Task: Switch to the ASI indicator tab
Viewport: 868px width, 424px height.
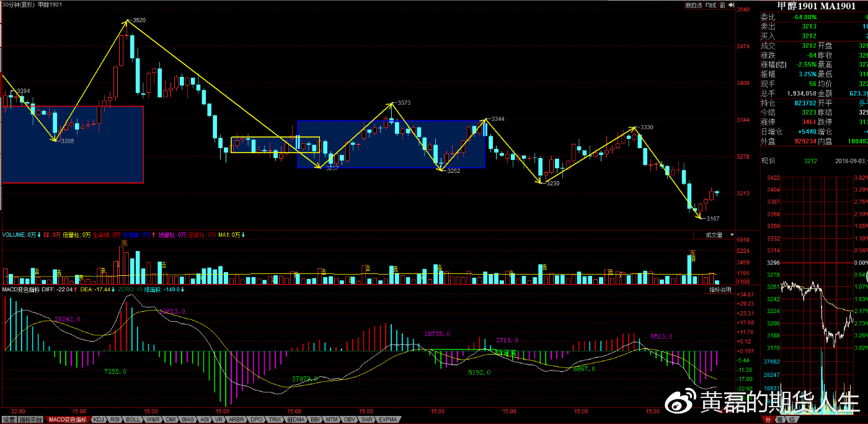Action: [x=205, y=420]
